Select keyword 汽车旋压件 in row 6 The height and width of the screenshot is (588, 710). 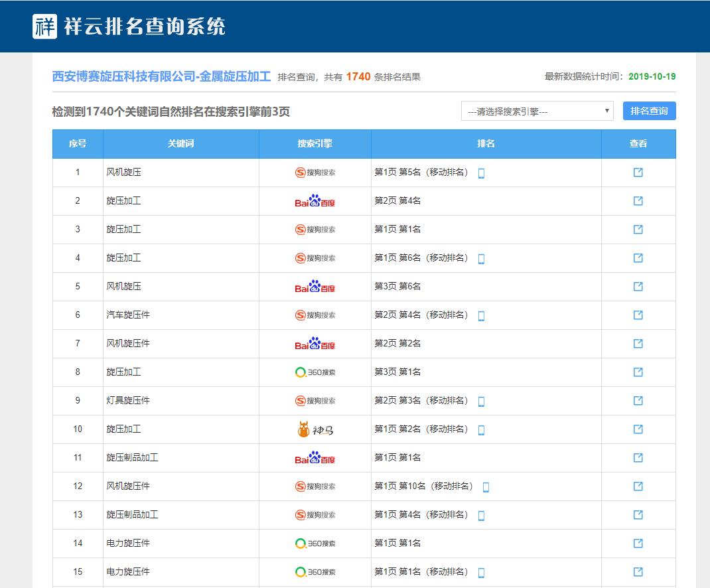click(128, 315)
